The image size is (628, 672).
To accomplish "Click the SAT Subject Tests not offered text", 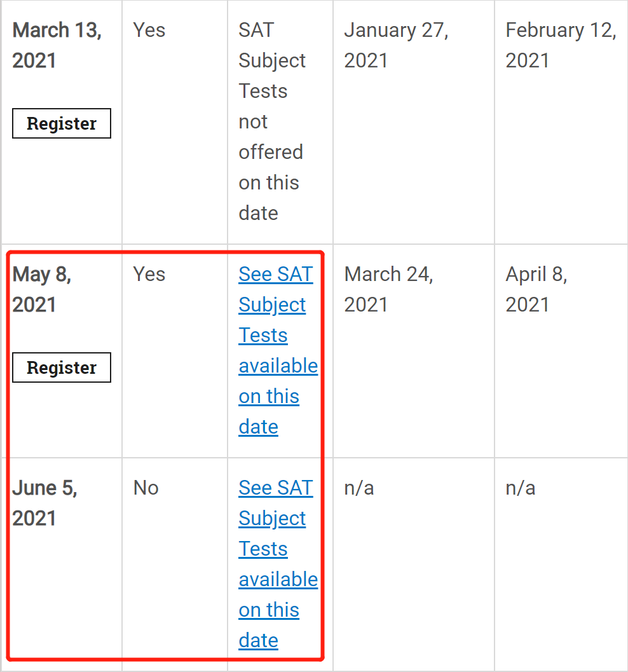I will pyautogui.click(x=270, y=121).
